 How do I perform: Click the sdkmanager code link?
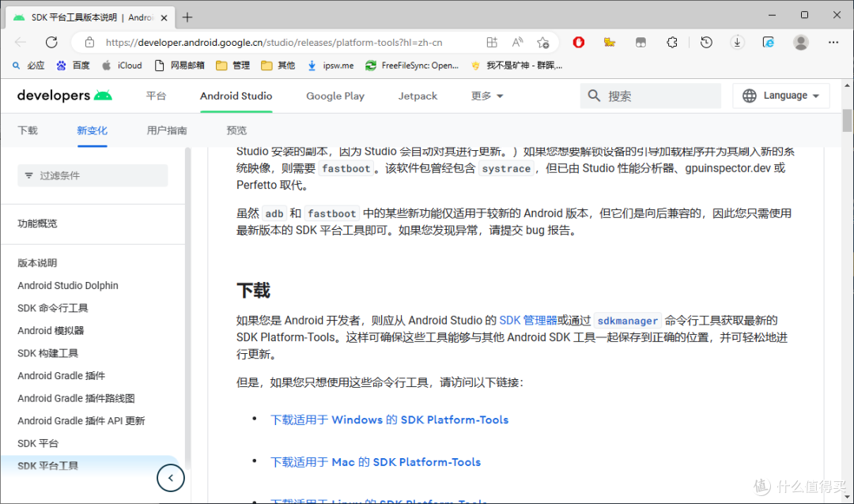pos(627,321)
